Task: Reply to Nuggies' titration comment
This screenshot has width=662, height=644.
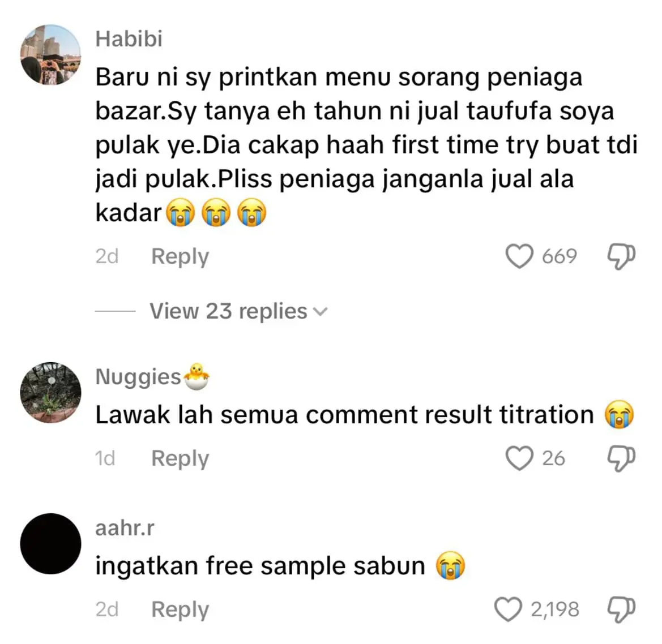Action: (180, 459)
